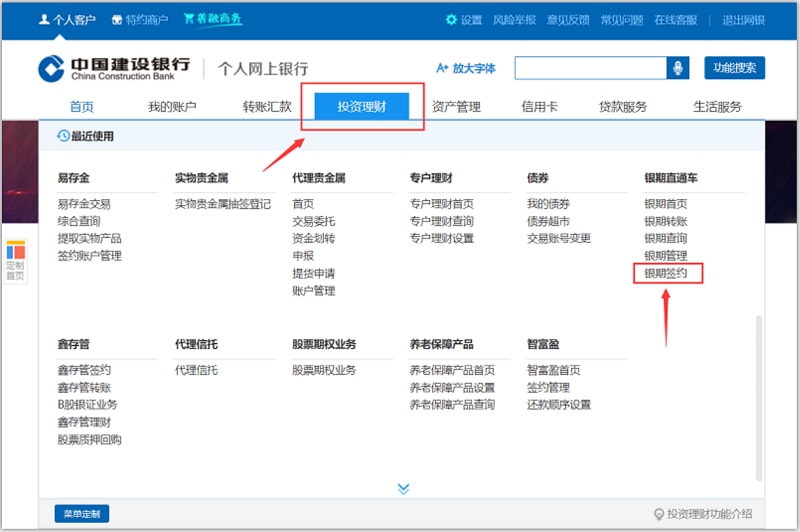Screen dimensions: 800x532
Task: Click the microphone voice search icon
Action: click(679, 68)
